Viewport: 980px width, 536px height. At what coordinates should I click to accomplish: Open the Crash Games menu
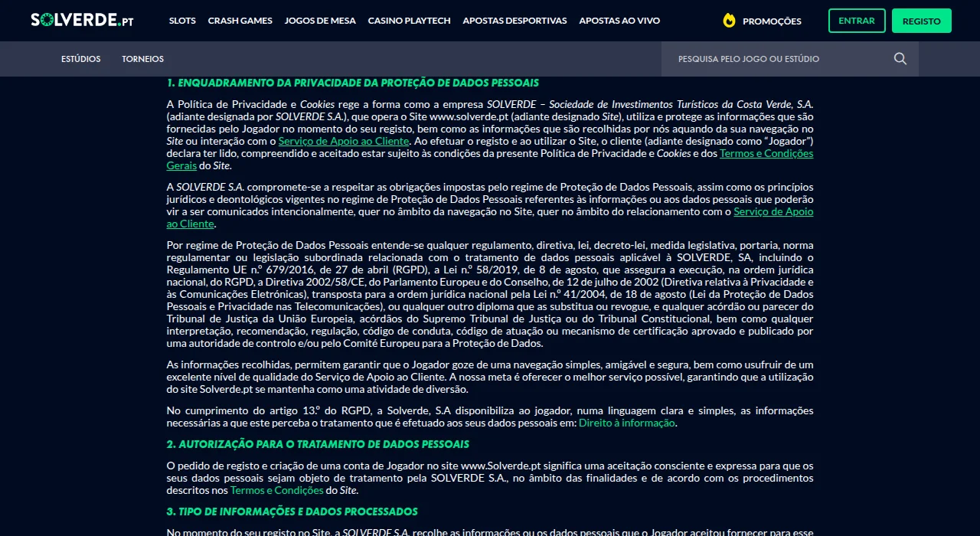[x=240, y=21]
